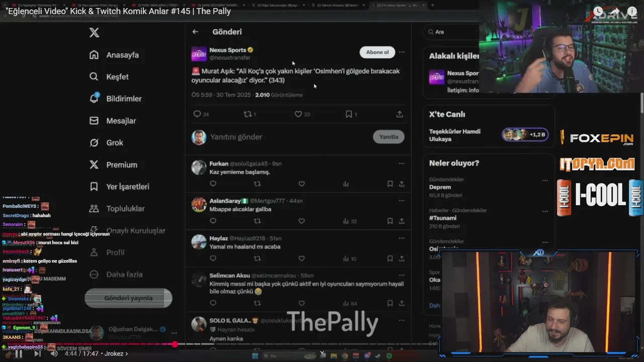Open more options for #Tsunami trend

[x=545, y=212]
